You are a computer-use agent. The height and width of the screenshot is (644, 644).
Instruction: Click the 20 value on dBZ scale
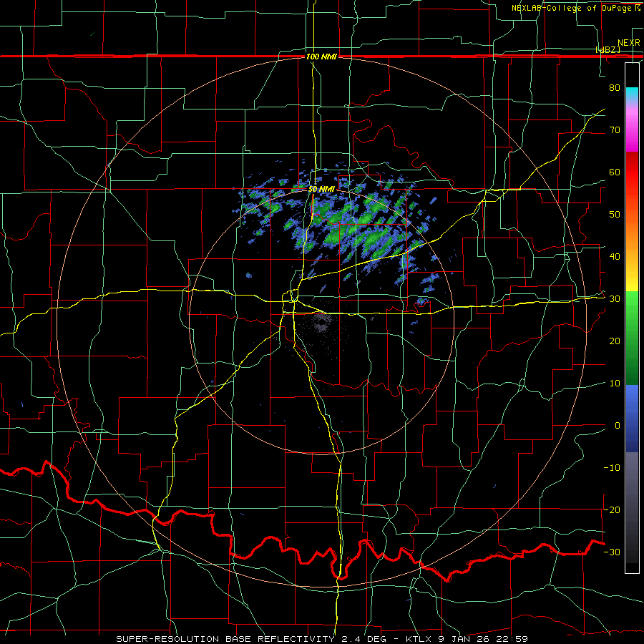pos(615,341)
